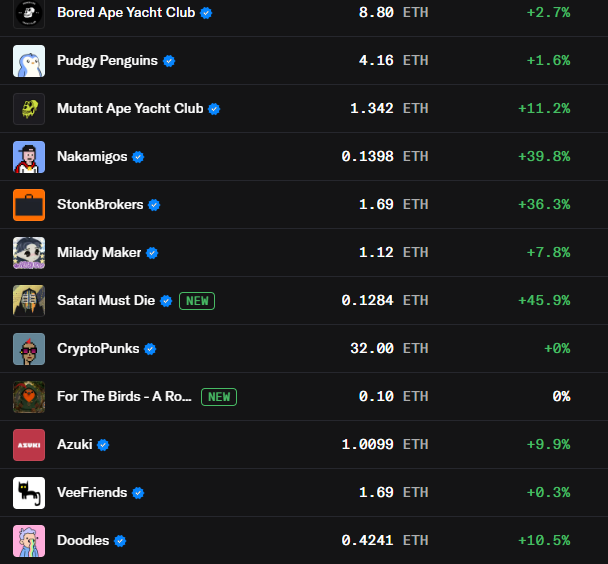Open the Milady Maker collection name
The height and width of the screenshot is (564, 608).
click(99, 253)
